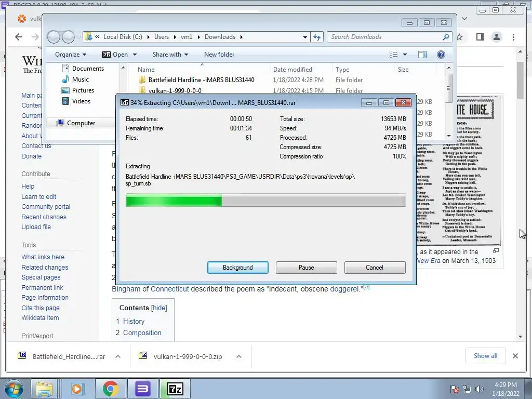This screenshot has height=399, width=532.
Task: Expand options for vulkan zip download
Action: click(x=239, y=356)
